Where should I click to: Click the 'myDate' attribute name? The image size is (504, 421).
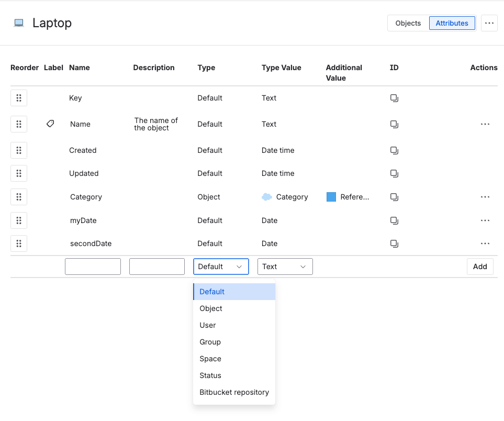(83, 220)
